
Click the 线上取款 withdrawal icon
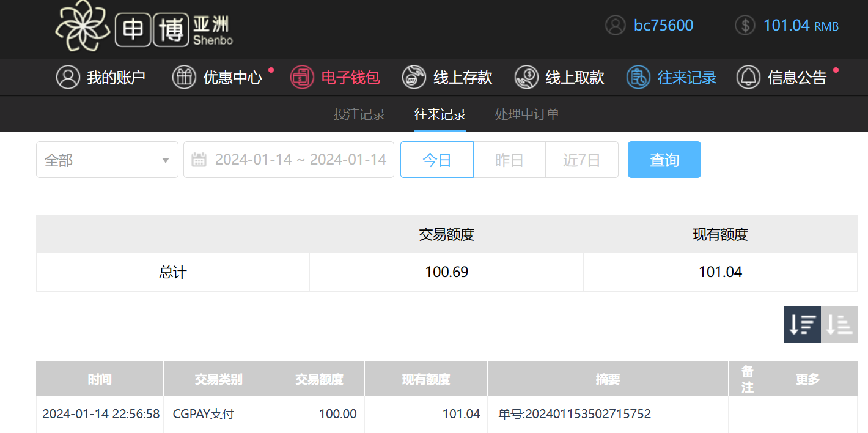pos(526,77)
